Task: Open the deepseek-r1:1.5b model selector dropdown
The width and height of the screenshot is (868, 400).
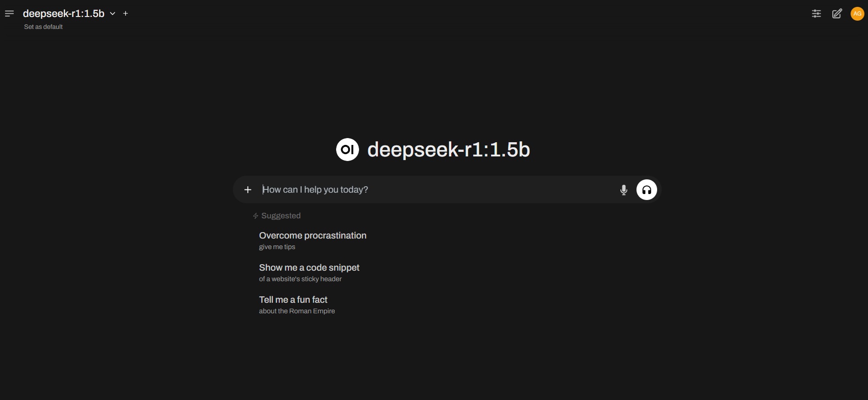Action: point(69,14)
